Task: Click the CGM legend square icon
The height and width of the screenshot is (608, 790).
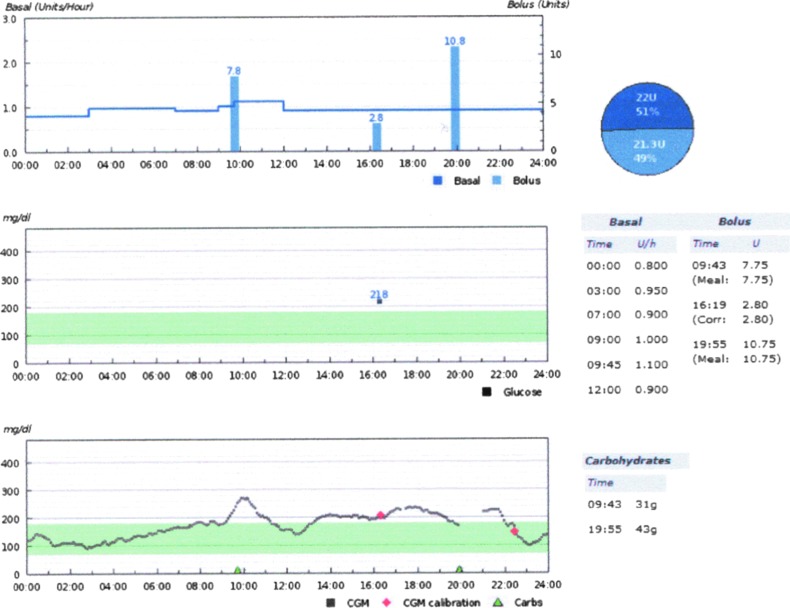Action: click(x=331, y=602)
